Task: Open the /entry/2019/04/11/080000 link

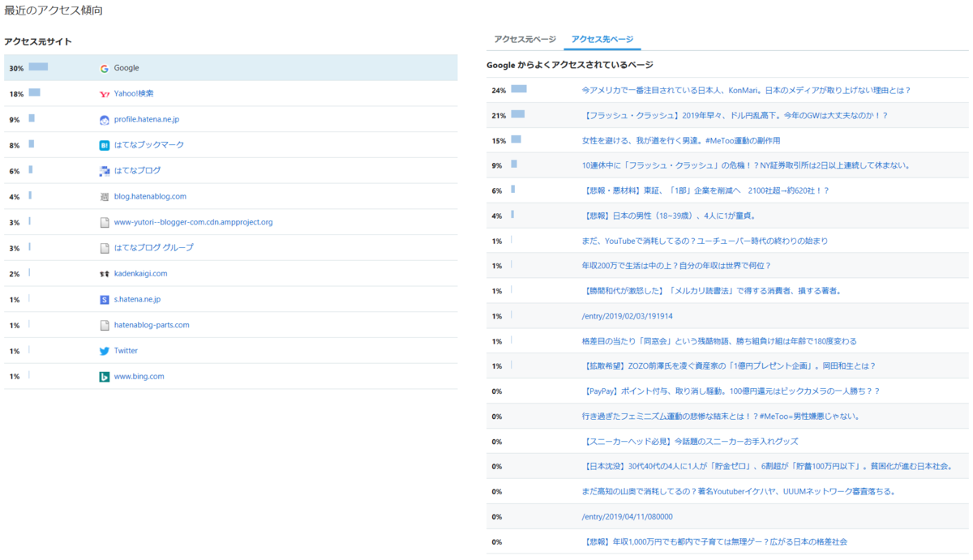Action: pos(628,517)
